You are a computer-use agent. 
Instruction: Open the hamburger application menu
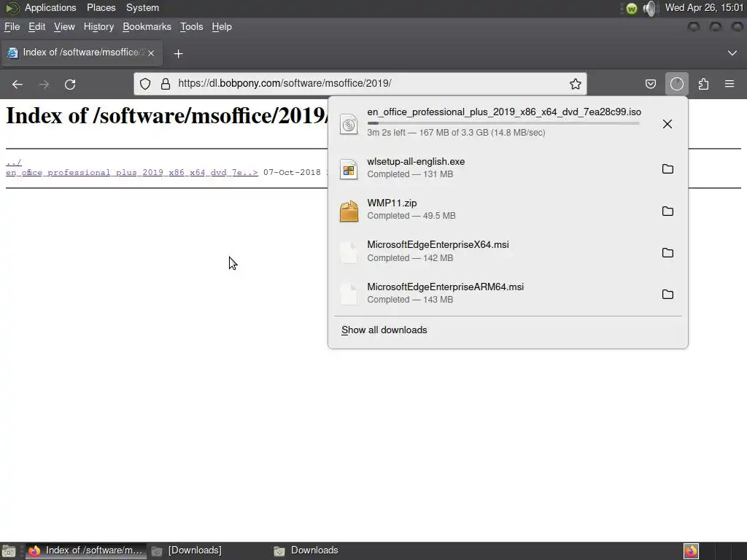729,84
